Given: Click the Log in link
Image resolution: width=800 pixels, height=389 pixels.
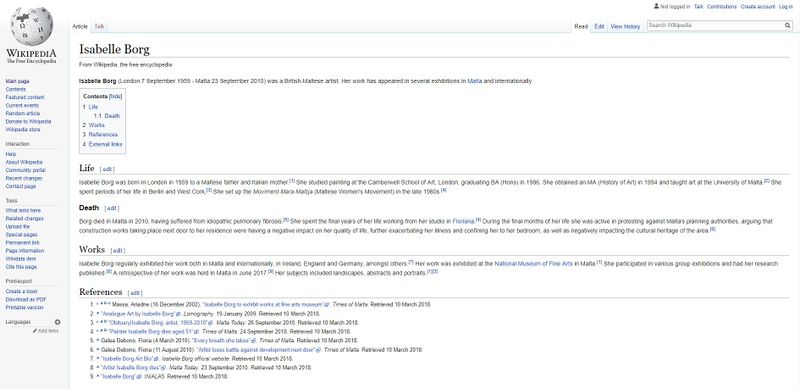Looking at the screenshot, I should coord(785,7).
